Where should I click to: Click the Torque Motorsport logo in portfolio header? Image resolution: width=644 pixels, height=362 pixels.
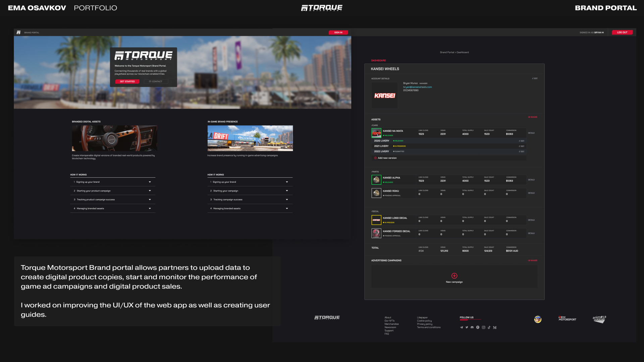point(322,8)
